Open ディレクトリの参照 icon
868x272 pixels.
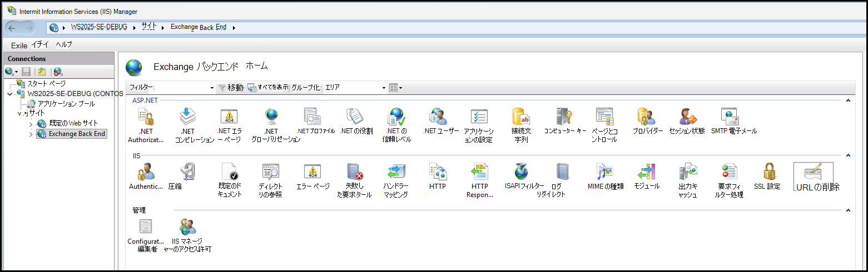coord(271,172)
